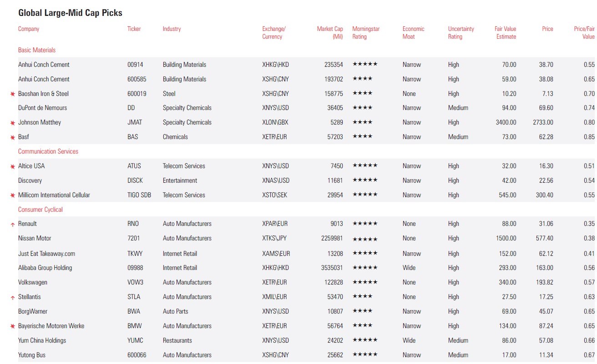Image resolution: width=597 pixels, height=364 pixels.
Task: Click the red star beside Bayerische Motoren Werke
Action: pyautogui.click(x=13, y=326)
